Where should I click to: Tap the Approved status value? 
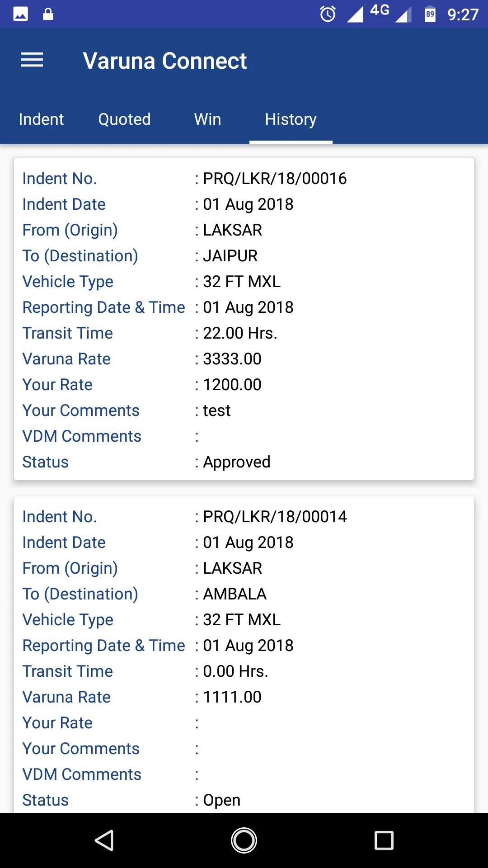(236, 462)
